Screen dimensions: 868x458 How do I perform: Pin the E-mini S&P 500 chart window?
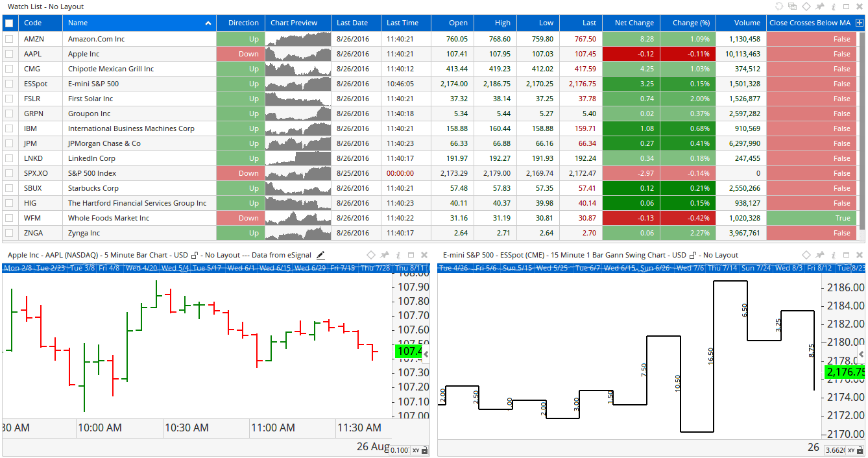[x=820, y=255]
